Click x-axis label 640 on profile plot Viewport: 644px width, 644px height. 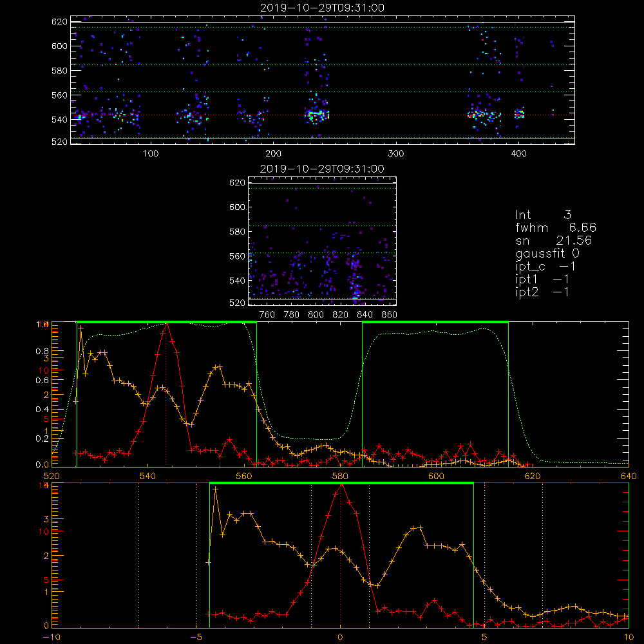click(x=629, y=477)
